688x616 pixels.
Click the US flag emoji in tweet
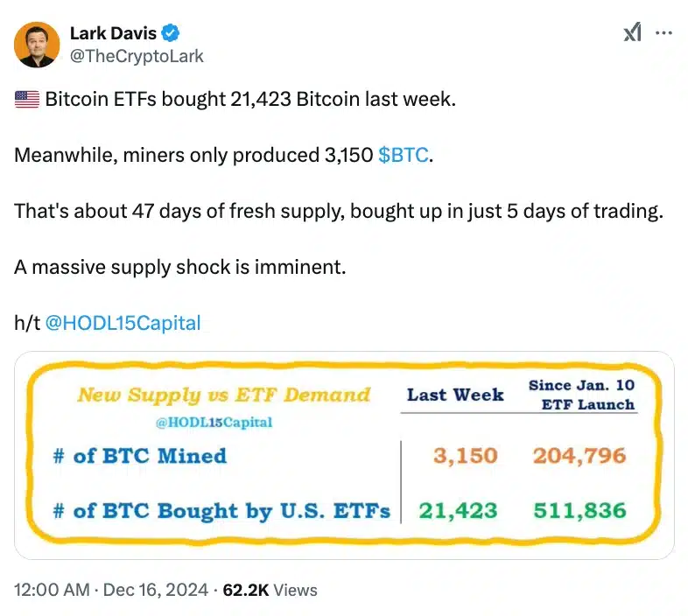click(27, 100)
